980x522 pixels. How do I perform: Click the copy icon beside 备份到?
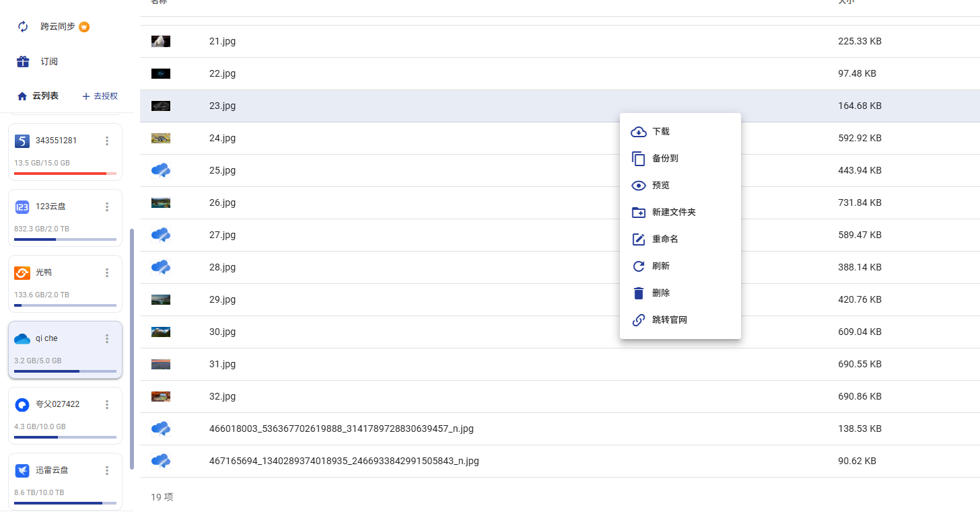tap(639, 159)
